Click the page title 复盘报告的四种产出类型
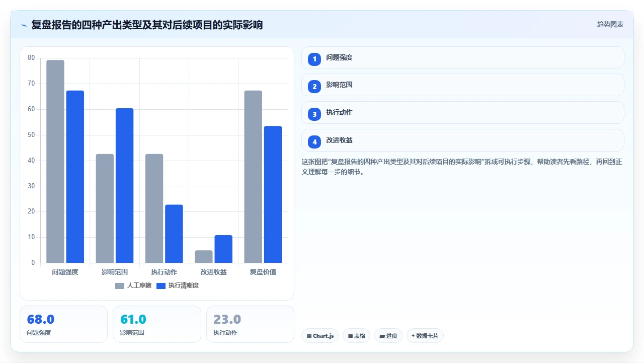Image resolution: width=644 pixels, height=363 pixels. (147, 25)
